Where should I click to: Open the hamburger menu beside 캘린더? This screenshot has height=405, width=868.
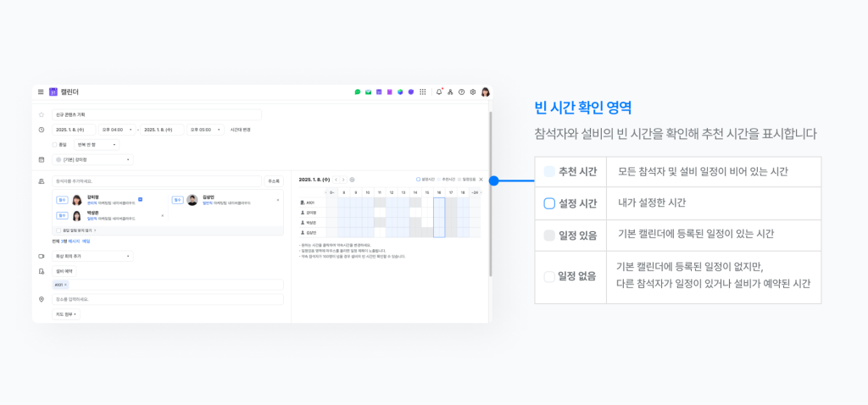point(41,92)
